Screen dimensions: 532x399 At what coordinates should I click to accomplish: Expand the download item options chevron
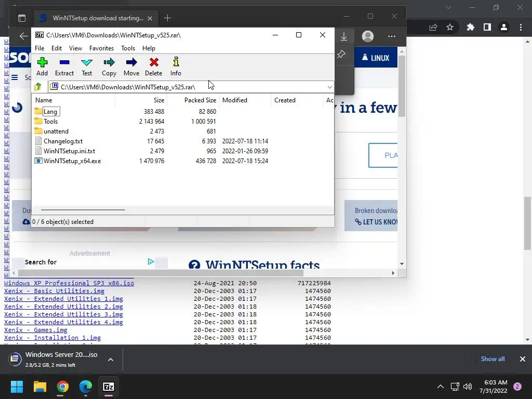111,360
